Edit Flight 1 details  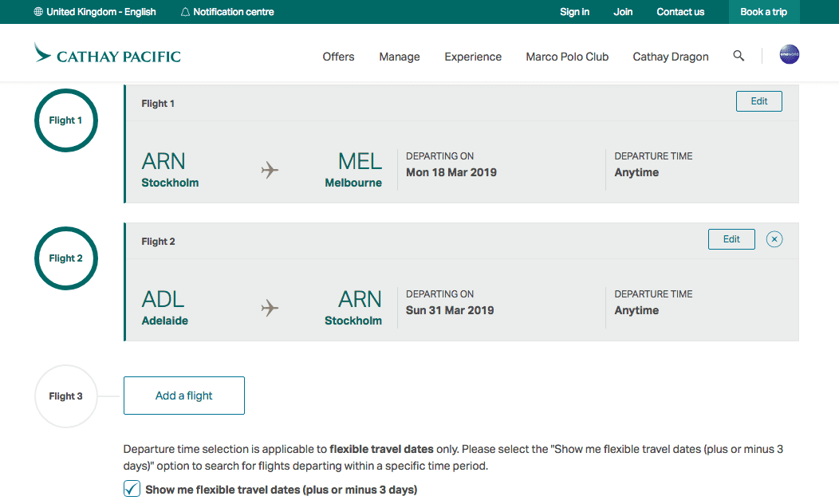758,101
